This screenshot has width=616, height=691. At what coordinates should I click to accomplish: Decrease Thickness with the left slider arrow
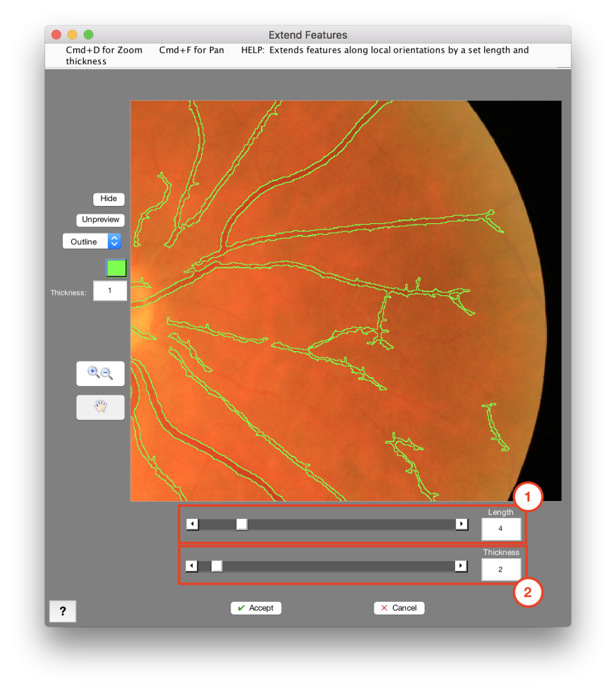click(x=192, y=565)
